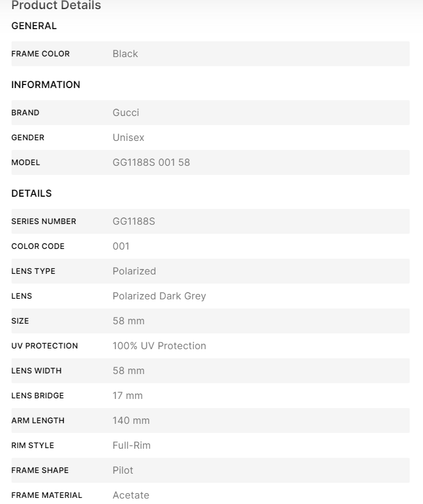Image resolution: width=423 pixels, height=504 pixels.
Task: Click the GENERAL section header
Action: coord(34,26)
